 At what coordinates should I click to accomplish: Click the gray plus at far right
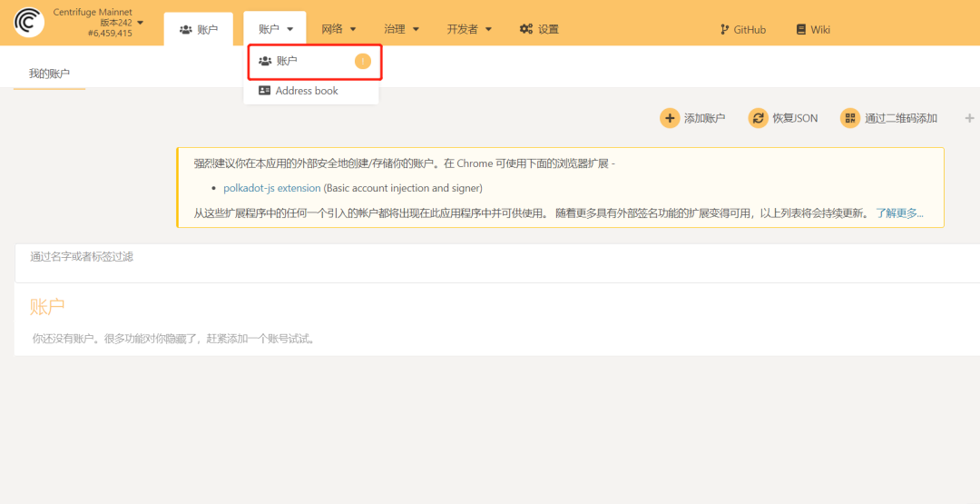[969, 118]
